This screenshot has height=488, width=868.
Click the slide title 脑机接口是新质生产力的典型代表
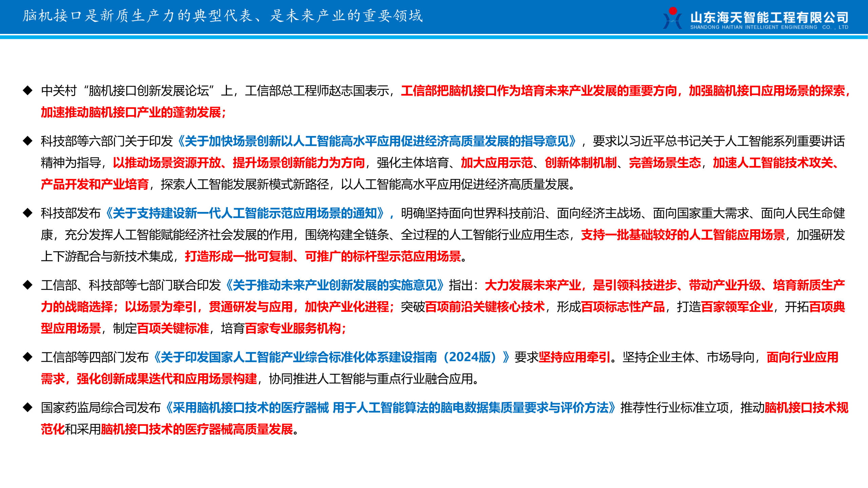click(222, 16)
